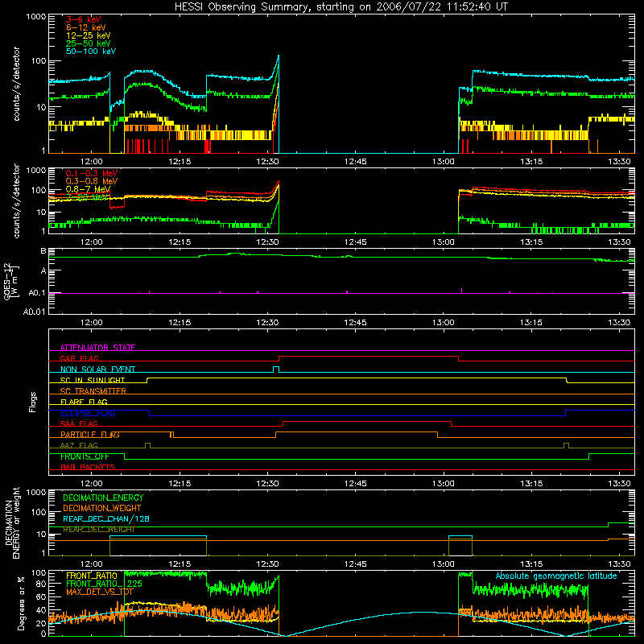The height and width of the screenshot is (644, 644).
Task: Click the Absolute geomagnetic latitude label
Action: click(556, 576)
